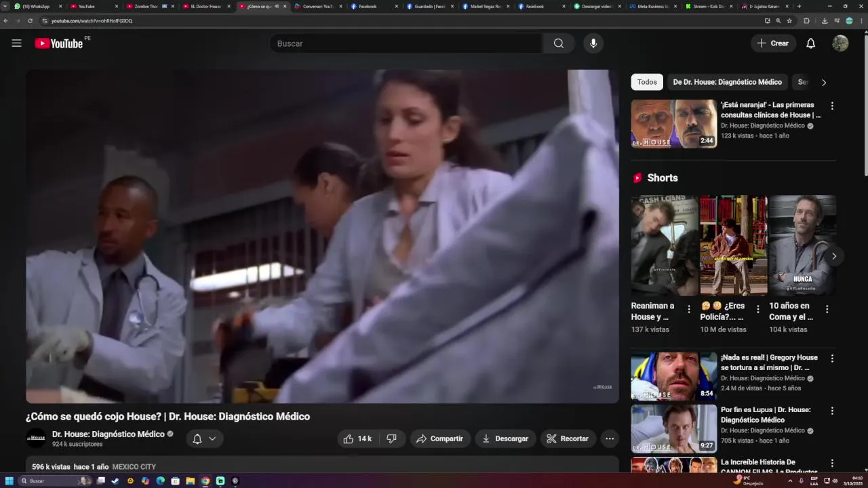Open the volume control in system tray

tap(835, 481)
